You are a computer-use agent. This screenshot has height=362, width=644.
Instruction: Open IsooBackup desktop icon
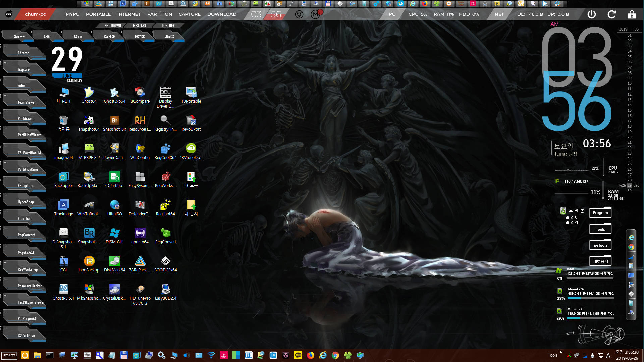click(x=89, y=264)
